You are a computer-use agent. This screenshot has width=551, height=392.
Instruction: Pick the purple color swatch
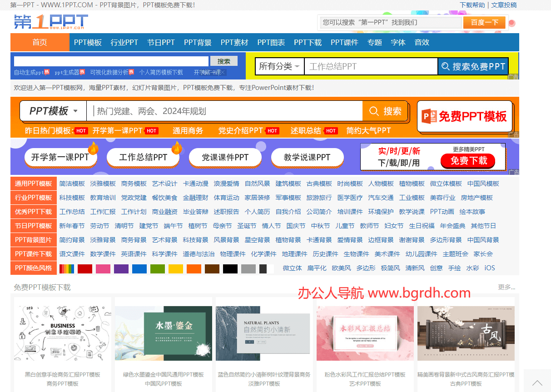(x=121, y=268)
